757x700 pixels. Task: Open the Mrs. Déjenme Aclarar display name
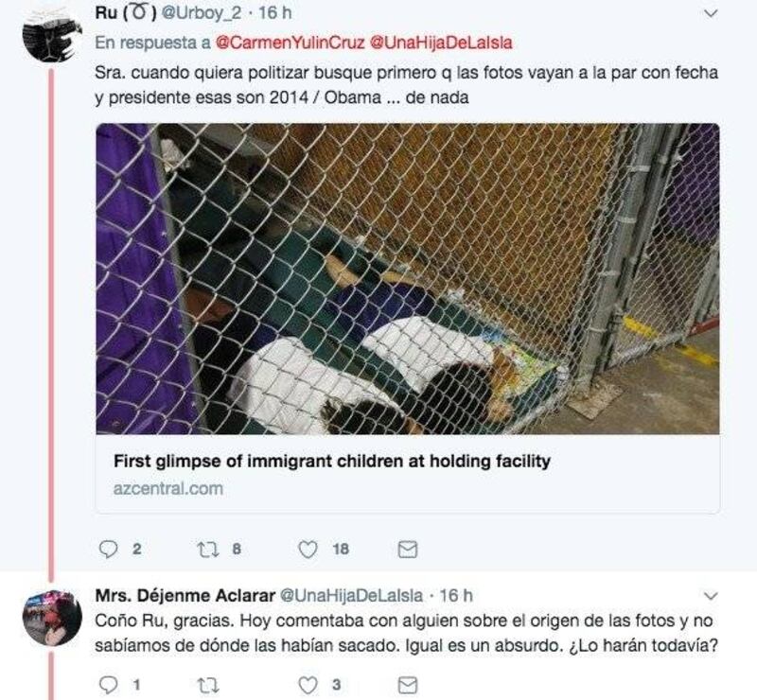185,595
